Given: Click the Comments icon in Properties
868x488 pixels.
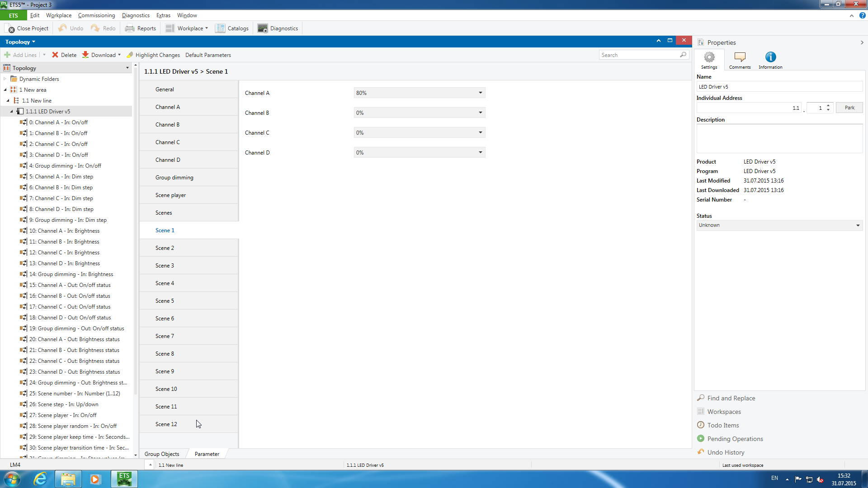Looking at the screenshot, I should tap(740, 57).
